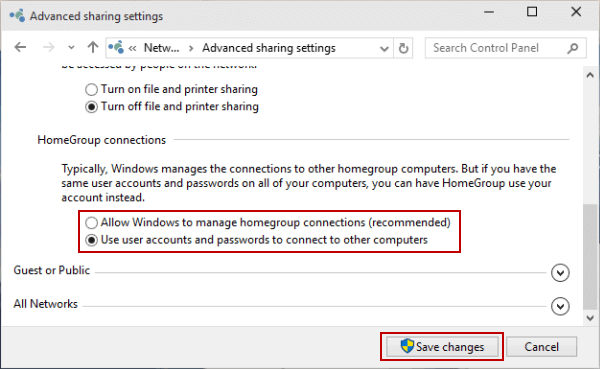Click the forward navigation arrow
Screen dimensions: 600x369
[x=49, y=48]
